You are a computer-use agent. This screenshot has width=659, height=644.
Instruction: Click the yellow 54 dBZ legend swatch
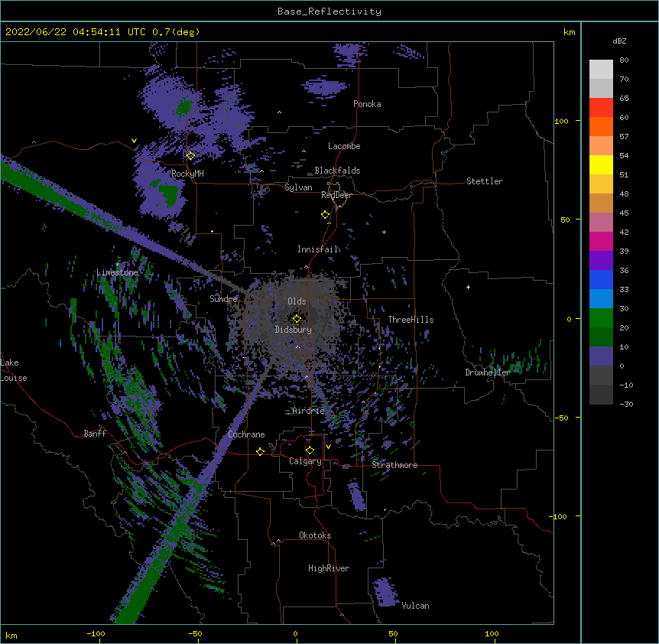[601, 164]
